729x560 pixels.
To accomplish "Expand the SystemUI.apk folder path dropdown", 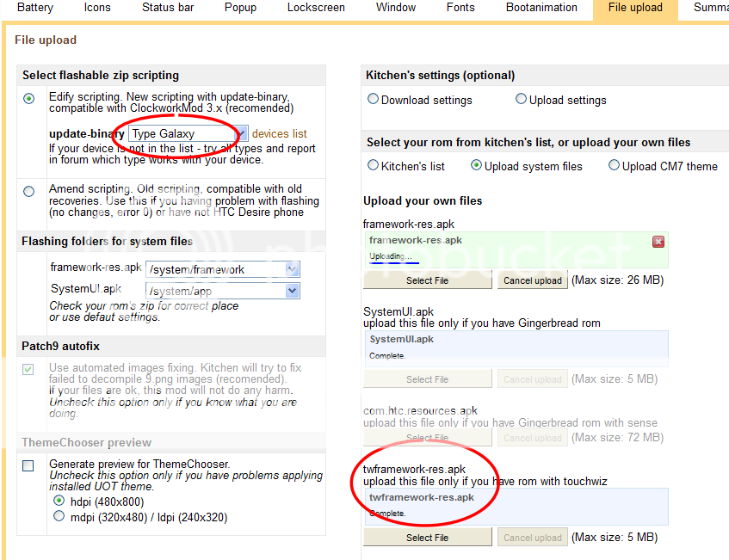I will (x=292, y=291).
